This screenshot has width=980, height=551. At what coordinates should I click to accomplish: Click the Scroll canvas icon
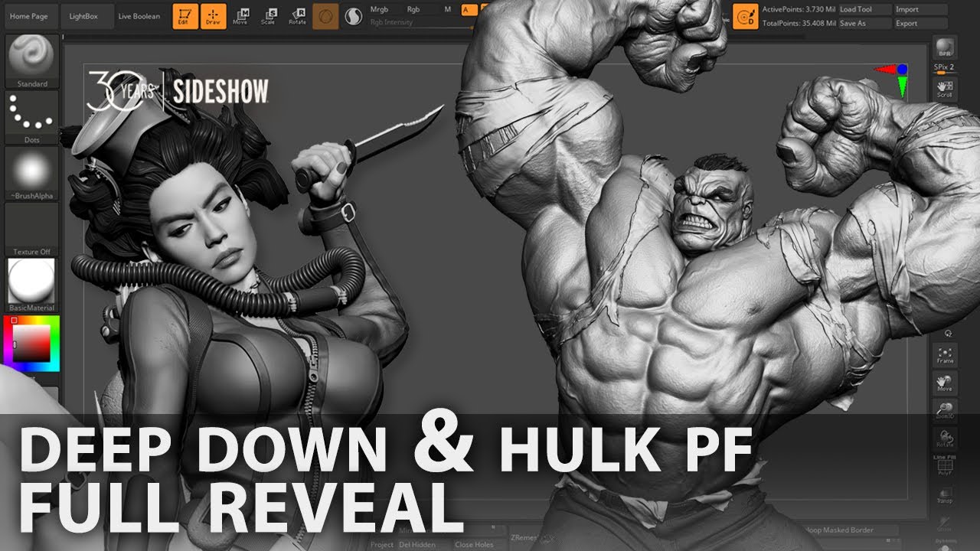[x=945, y=89]
